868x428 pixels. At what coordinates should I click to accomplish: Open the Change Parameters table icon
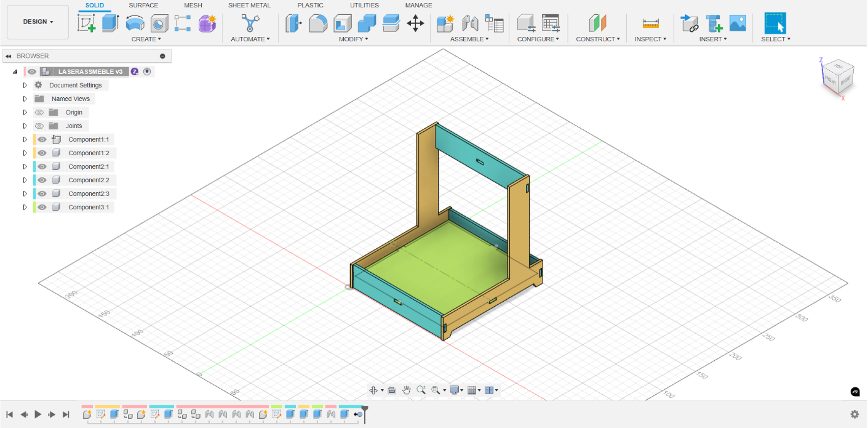click(x=551, y=23)
